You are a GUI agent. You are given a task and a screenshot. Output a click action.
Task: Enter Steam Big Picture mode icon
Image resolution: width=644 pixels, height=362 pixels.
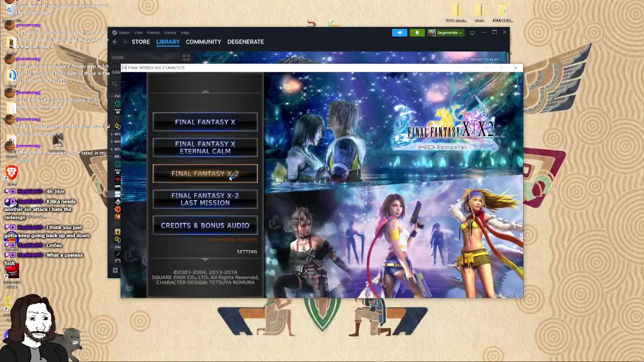pos(472,33)
